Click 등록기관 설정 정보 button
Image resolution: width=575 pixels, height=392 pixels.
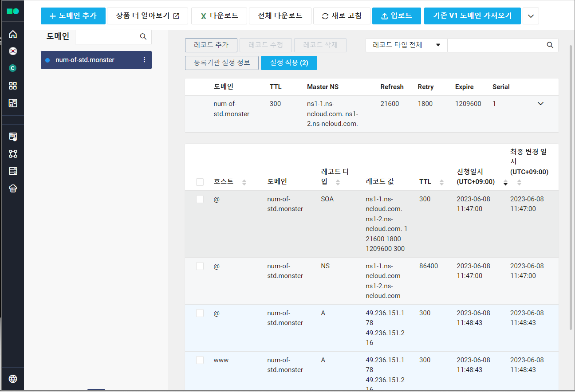tap(222, 63)
